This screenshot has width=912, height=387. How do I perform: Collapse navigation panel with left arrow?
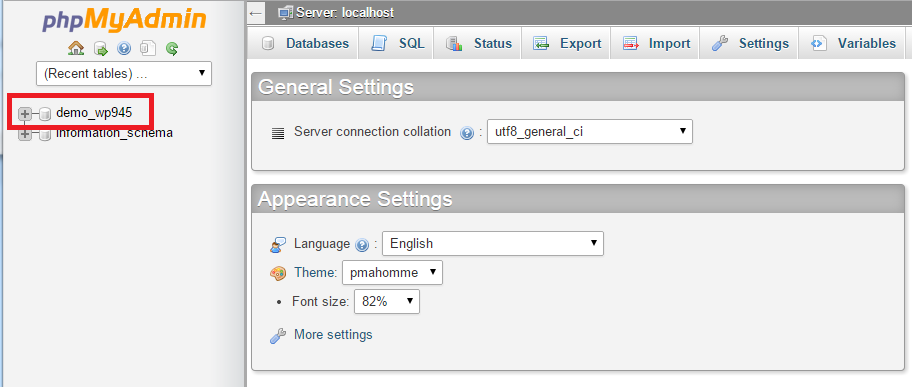[256, 13]
